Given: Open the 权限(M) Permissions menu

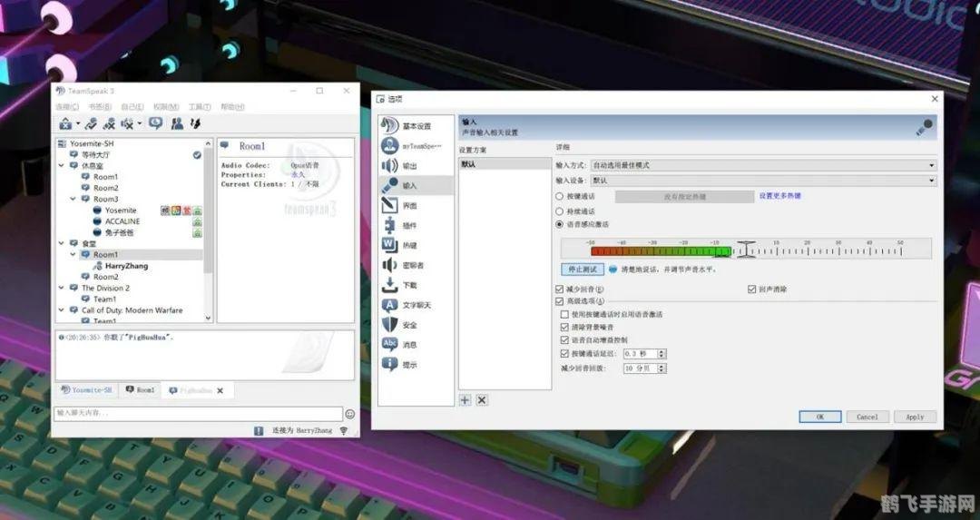Looking at the screenshot, I should [x=166, y=107].
